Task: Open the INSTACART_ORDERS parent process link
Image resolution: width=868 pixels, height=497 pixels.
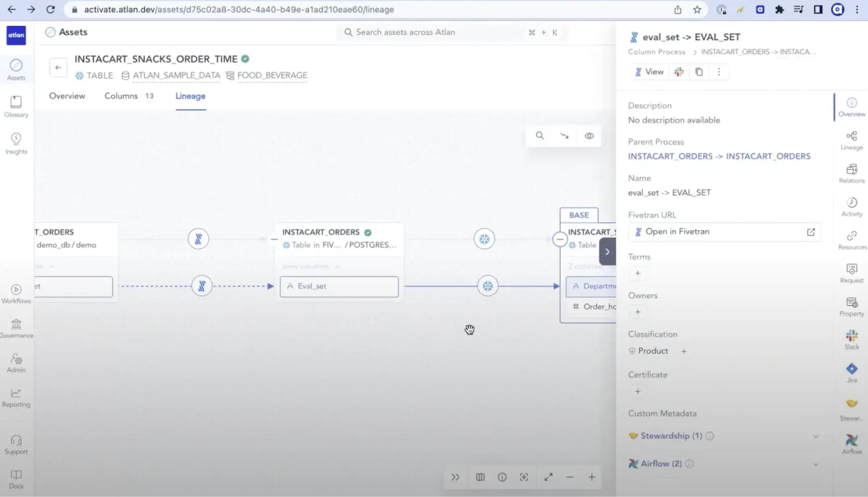Action: pos(719,156)
